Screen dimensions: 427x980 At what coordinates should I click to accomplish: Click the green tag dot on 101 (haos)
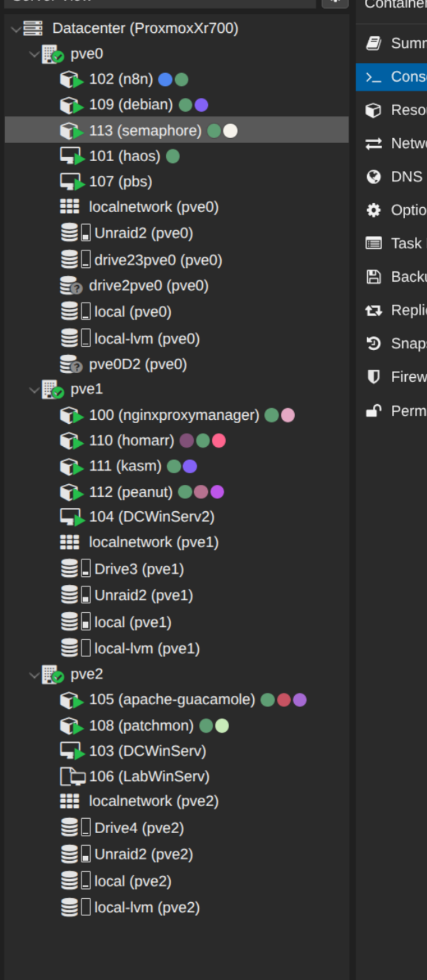[173, 156]
